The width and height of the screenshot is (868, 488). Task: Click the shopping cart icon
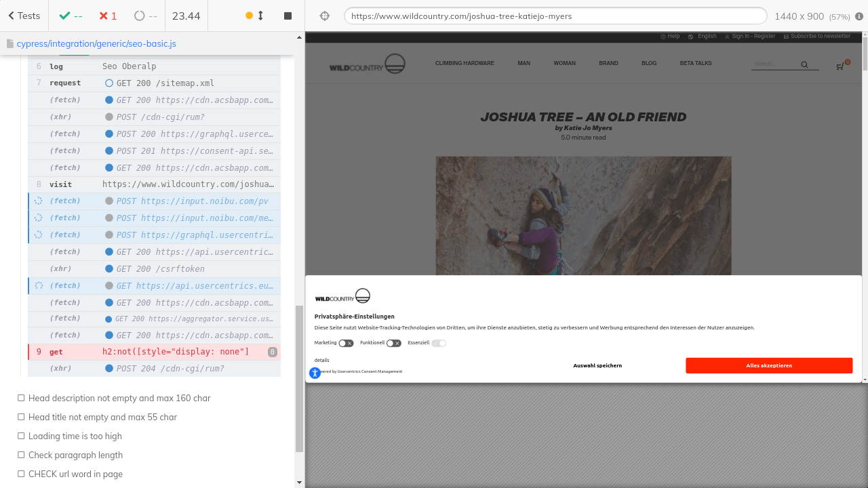point(840,66)
